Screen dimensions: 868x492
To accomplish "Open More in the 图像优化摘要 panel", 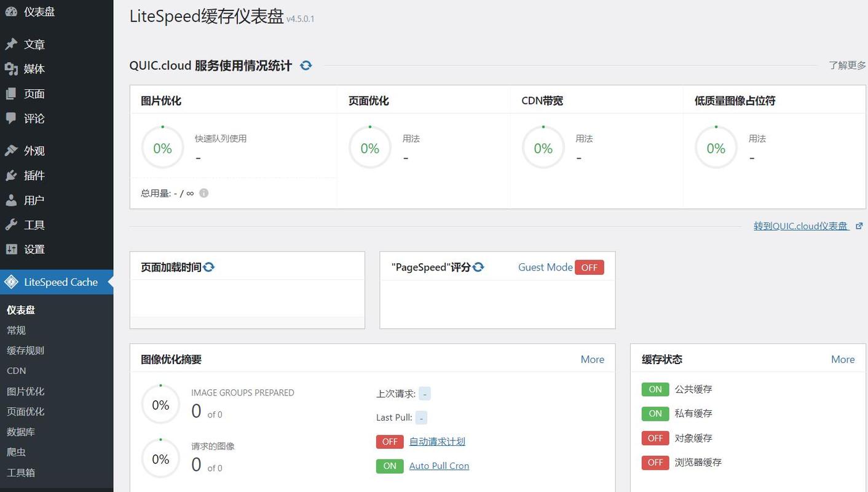I will (x=593, y=359).
